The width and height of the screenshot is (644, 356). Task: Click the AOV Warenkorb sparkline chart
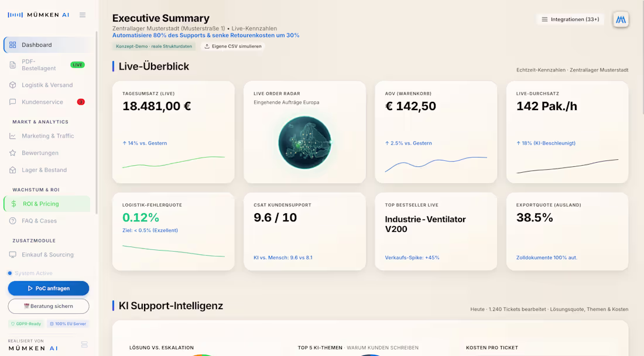click(436, 164)
